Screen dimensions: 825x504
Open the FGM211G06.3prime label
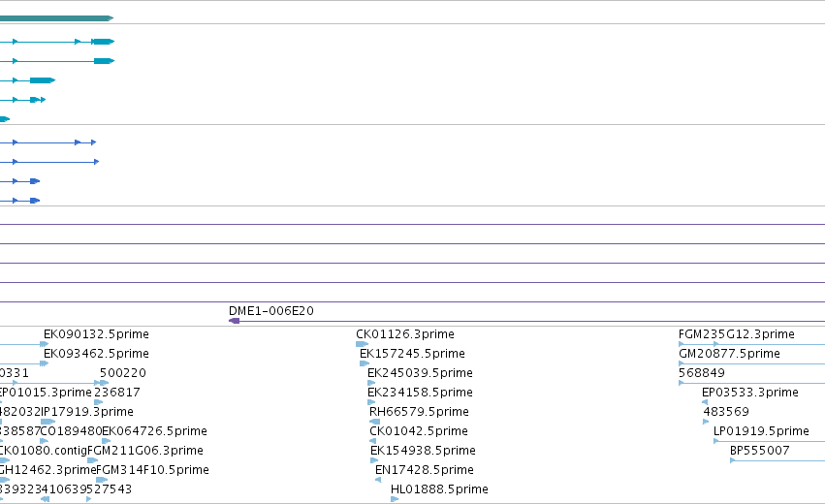(145, 451)
